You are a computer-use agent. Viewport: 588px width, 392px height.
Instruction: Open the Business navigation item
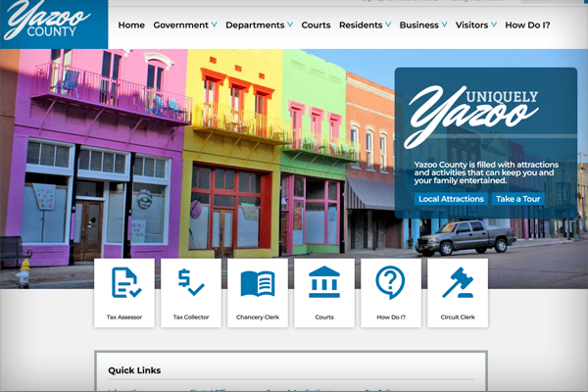(x=418, y=25)
